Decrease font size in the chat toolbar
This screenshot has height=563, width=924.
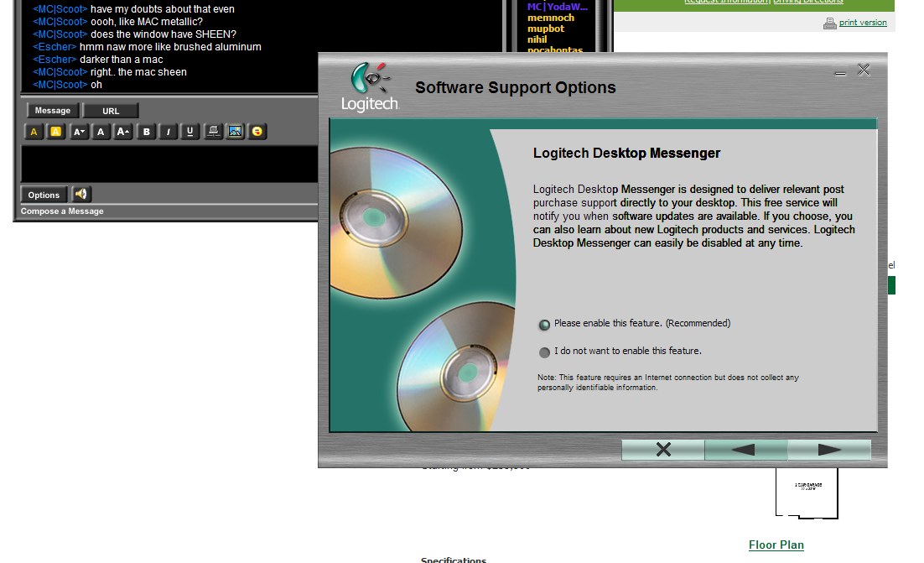click(78, 132)
